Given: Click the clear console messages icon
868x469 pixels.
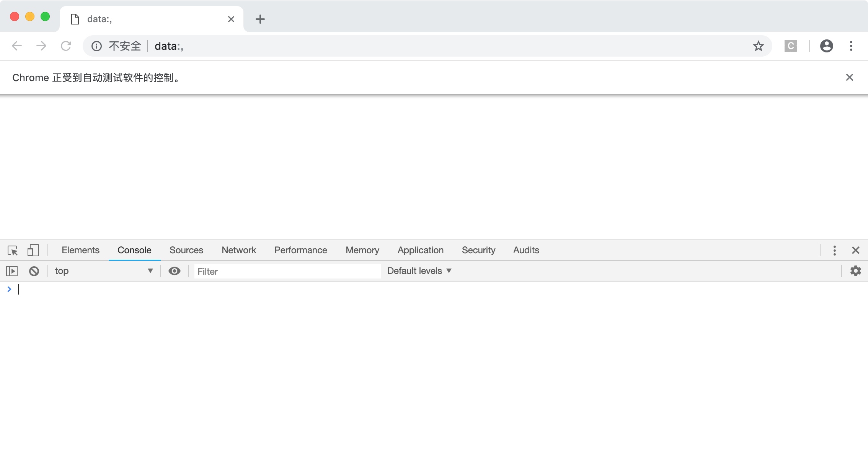Looking at the screenshot, I should pyautogui.click(x=34, y=270).
